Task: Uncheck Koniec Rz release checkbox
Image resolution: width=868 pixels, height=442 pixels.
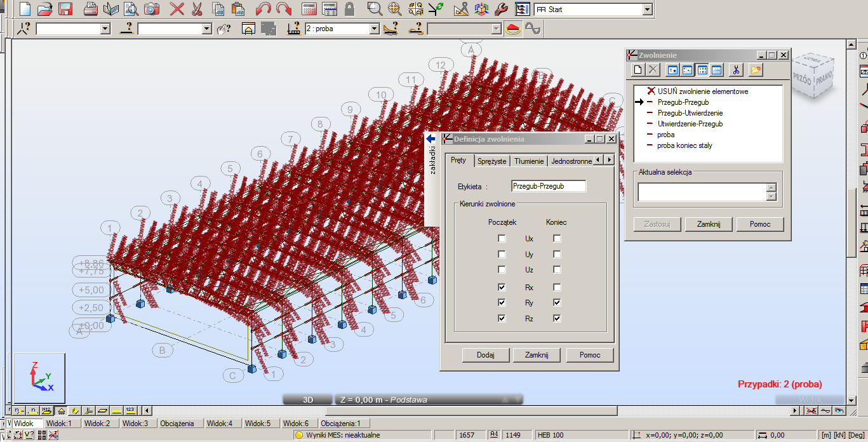Action: (557, 319)
